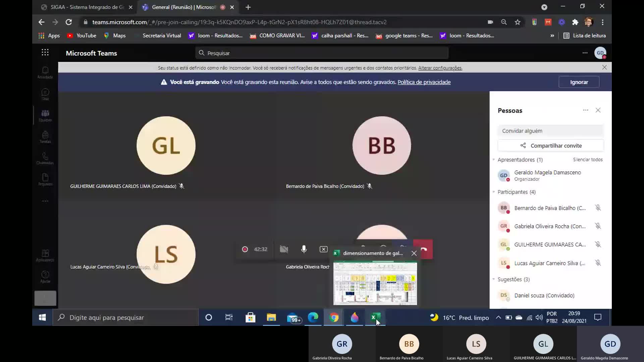
Task: Open Maps bookmark
Action: tap(115, 36)
